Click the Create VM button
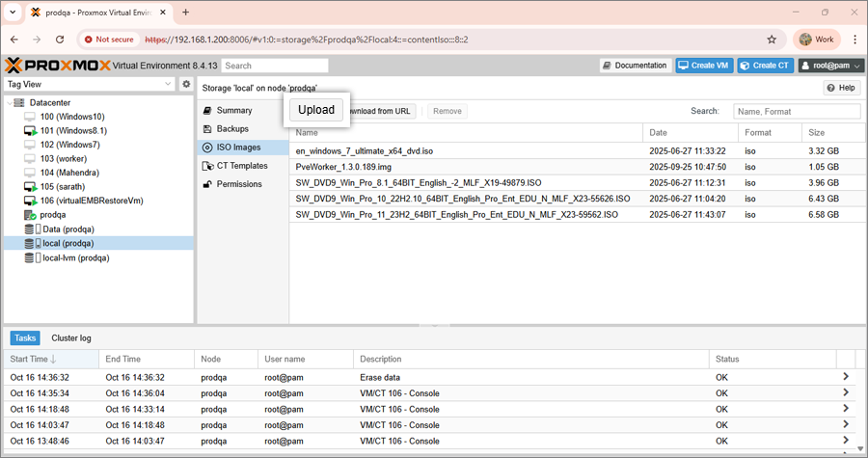 (x=704, y=66)
